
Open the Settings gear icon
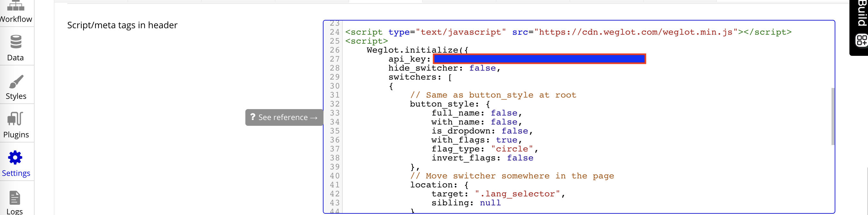[15, 158]
